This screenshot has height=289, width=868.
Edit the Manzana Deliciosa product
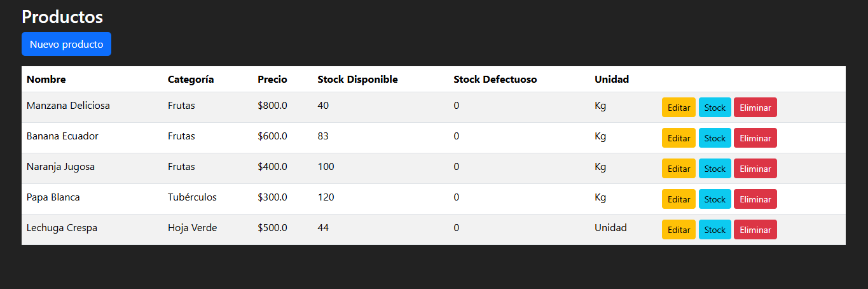679,108
